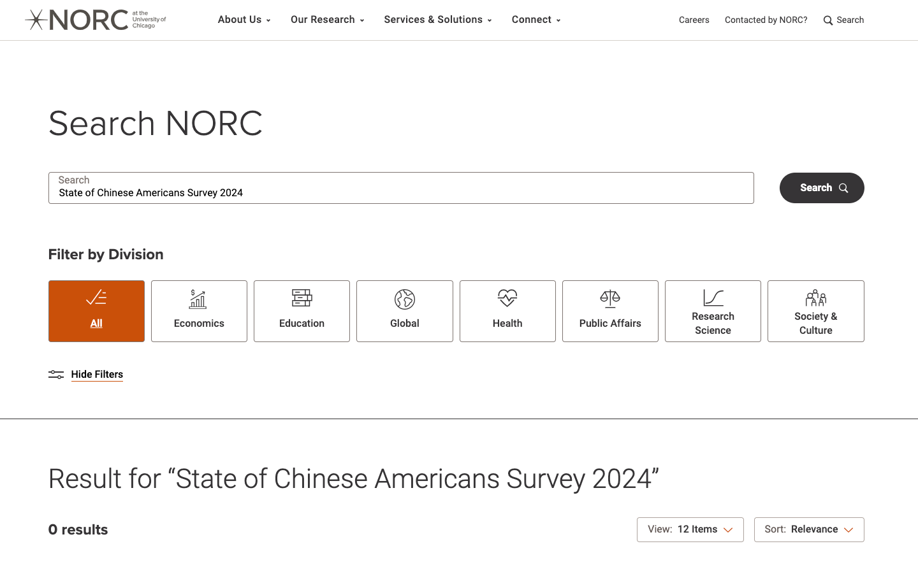Open the View 12 Items dropdown
Image resolution: width=918 pixels, height=588 pixels.
click(x=690, y=529)
